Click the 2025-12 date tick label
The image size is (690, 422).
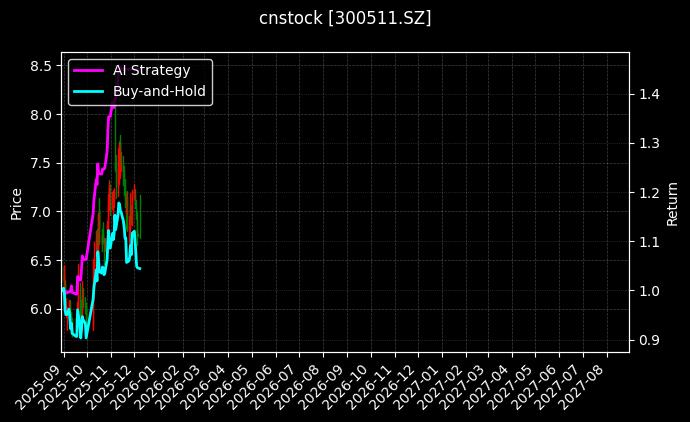(x=110, y=386)
